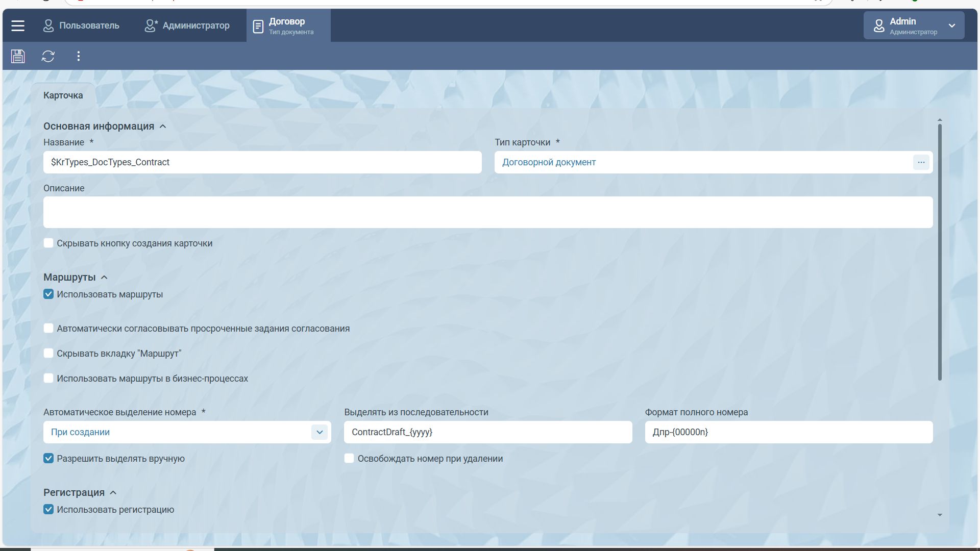Image resolution: width=980 pixels, height=551 pixels.
Task: Click the Договорной документ link
Action: [x=549, y=162]
